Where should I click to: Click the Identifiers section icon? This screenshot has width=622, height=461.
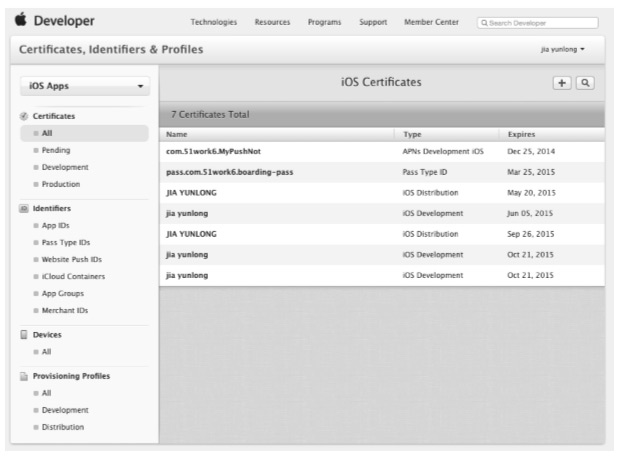(24, 208)
